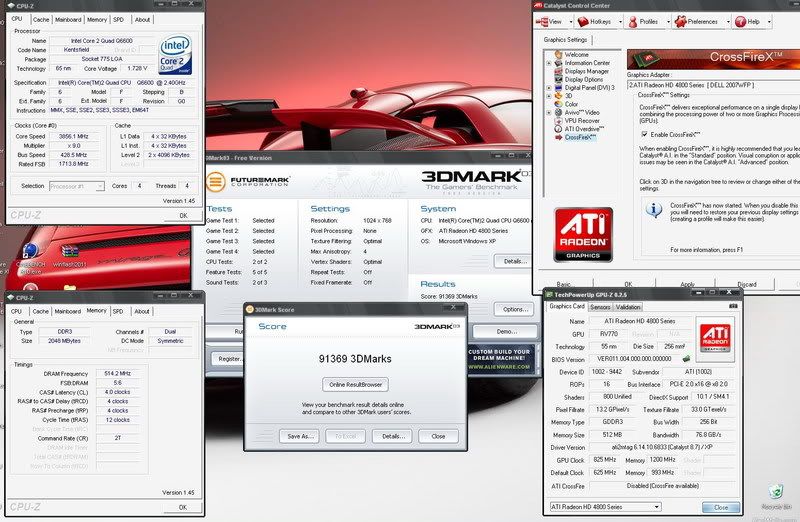
Task: Switch to Sensors tab in GPU-Z
Action: pos(600,307)
